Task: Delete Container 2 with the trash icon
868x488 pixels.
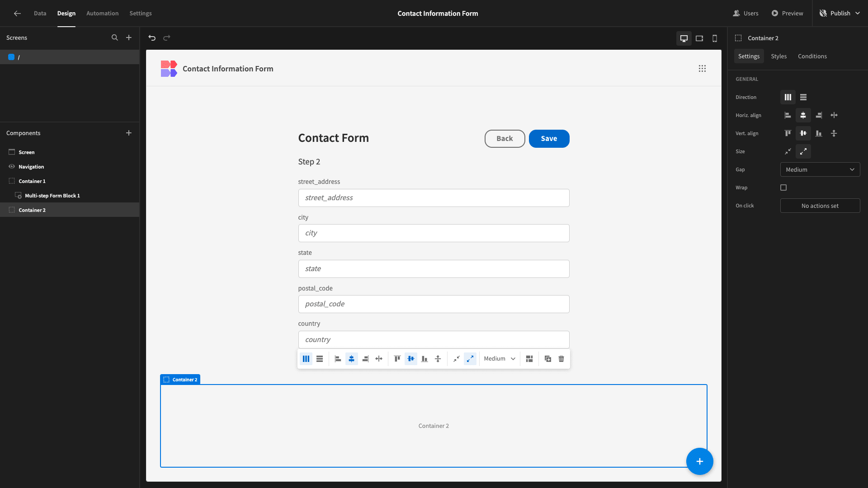Action: (561, 359)
